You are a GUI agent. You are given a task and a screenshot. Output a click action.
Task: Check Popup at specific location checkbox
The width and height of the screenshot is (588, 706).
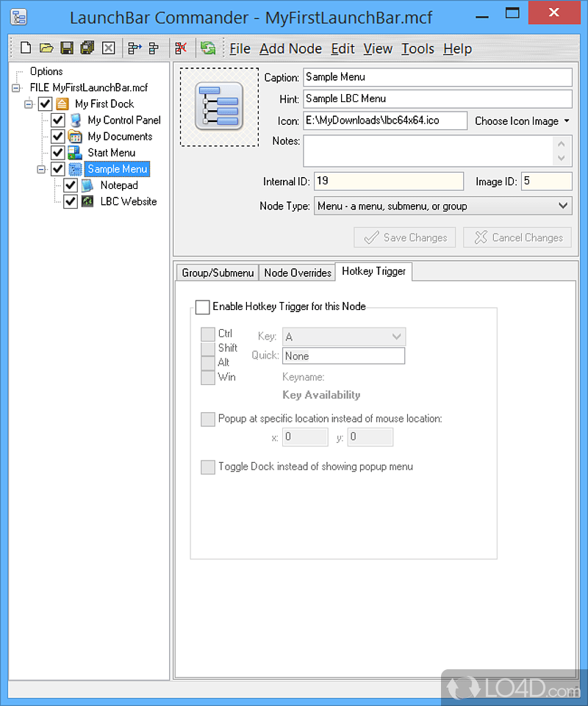(208, 419)
